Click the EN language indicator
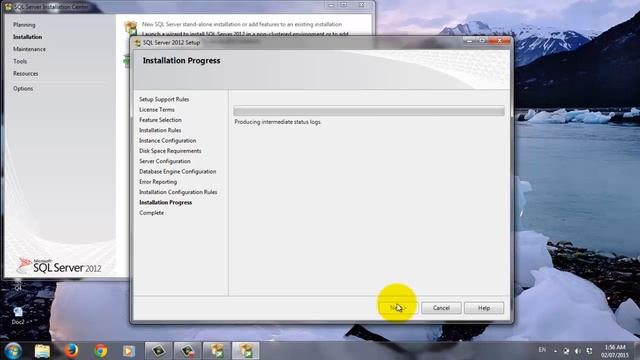640x360 pixels. point(542,350)
